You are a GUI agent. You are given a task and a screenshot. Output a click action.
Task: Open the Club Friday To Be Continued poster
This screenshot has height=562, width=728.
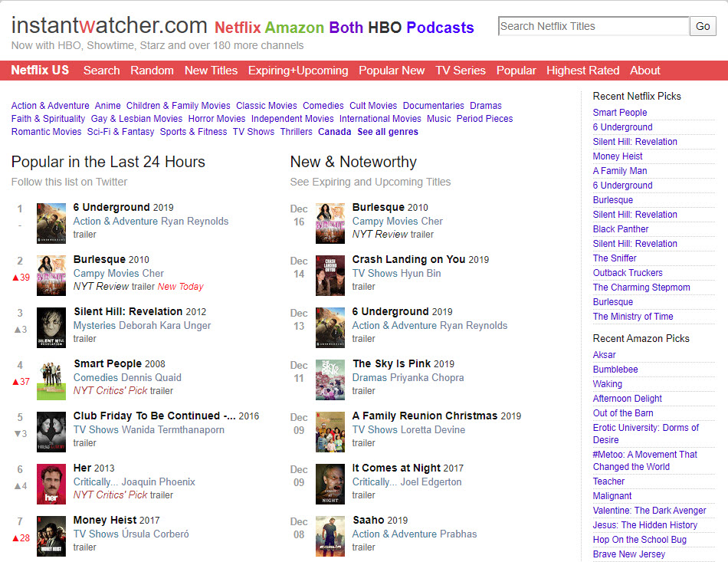pos(51,432)
